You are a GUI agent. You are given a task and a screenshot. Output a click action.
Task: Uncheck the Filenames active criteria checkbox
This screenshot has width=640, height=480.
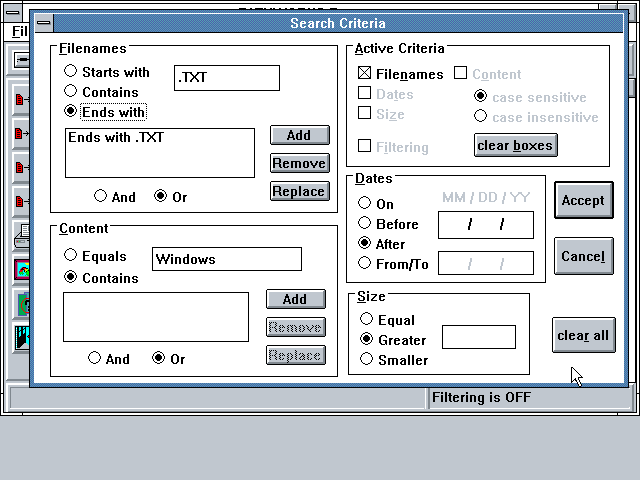[x=400, y=74]
